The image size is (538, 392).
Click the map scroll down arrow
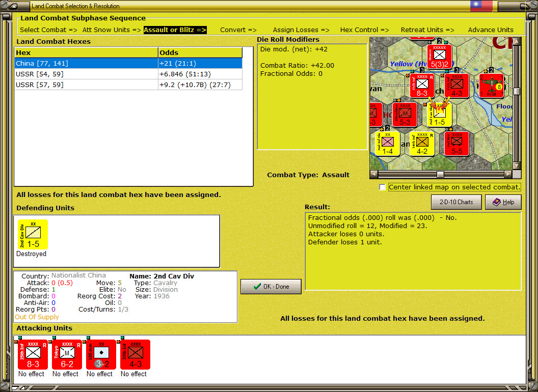click(517, 166)
